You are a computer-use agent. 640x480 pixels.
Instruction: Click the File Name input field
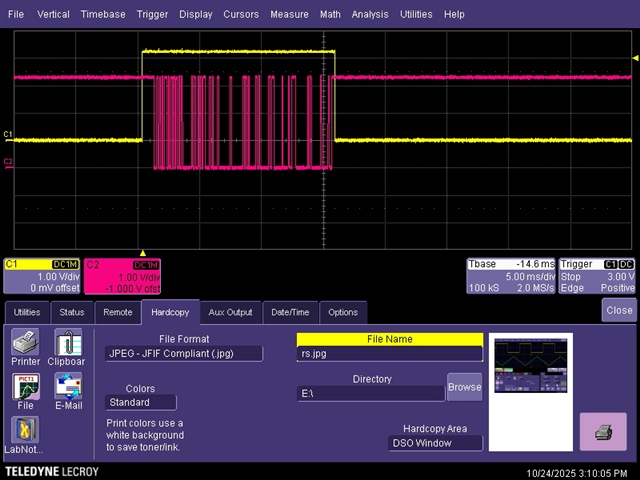(x=389, y=353)
